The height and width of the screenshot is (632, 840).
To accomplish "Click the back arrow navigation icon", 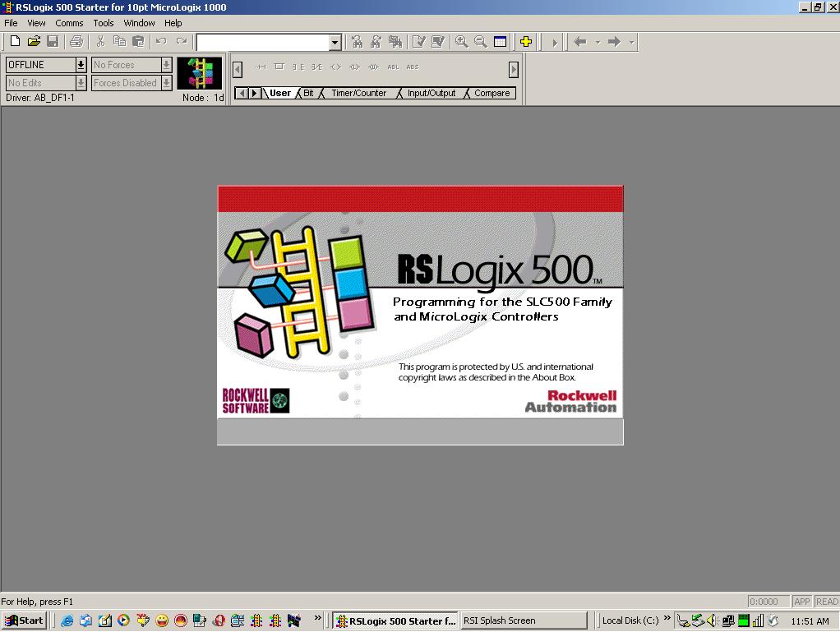I will [580, 42].
